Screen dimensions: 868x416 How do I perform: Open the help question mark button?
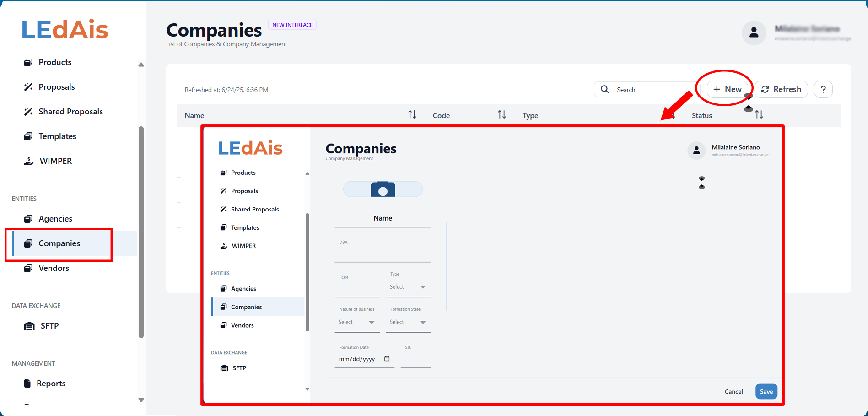(x=823, y=89)
